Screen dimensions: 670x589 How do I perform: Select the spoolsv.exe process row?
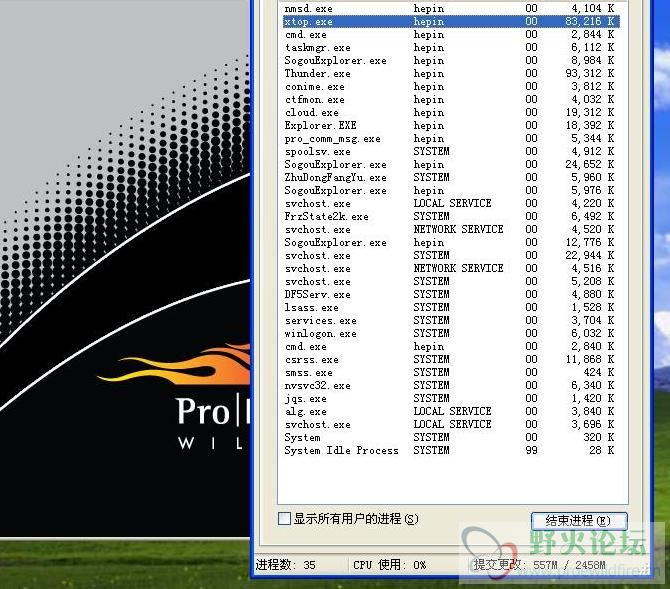point(451,151)
